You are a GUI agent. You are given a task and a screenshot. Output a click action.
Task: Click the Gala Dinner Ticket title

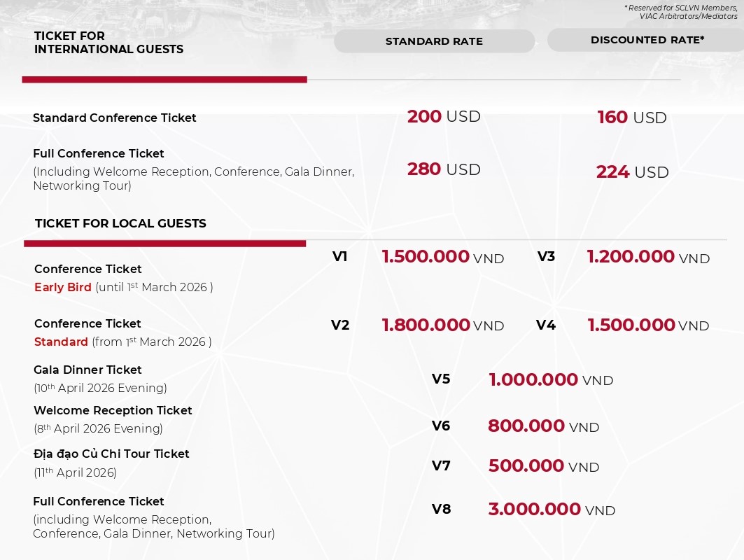(87, 370)
